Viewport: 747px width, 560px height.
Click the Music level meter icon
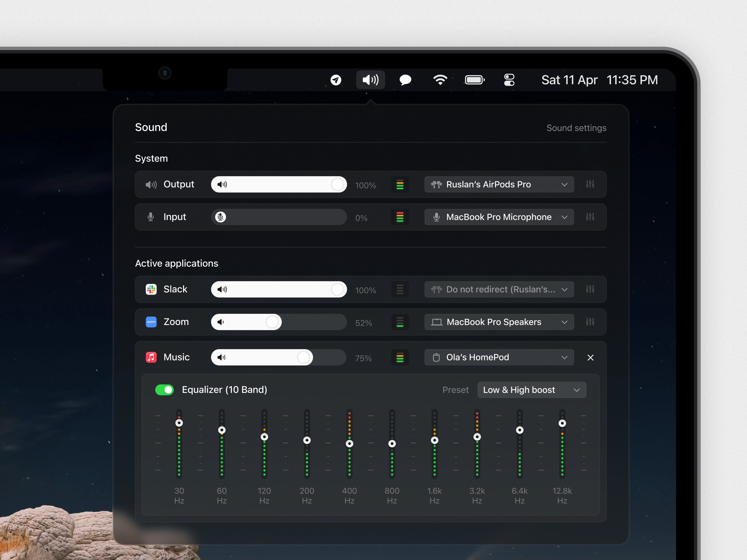coord(400,357)
